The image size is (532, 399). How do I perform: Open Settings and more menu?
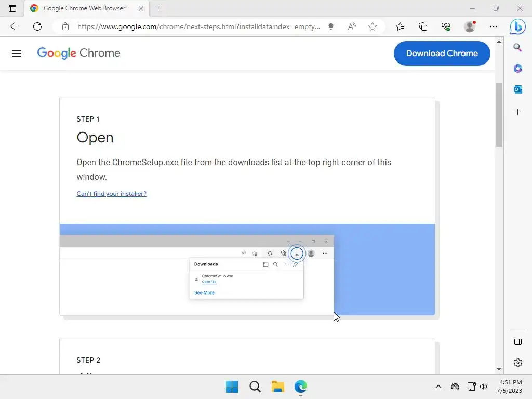[x=494, y=26]
